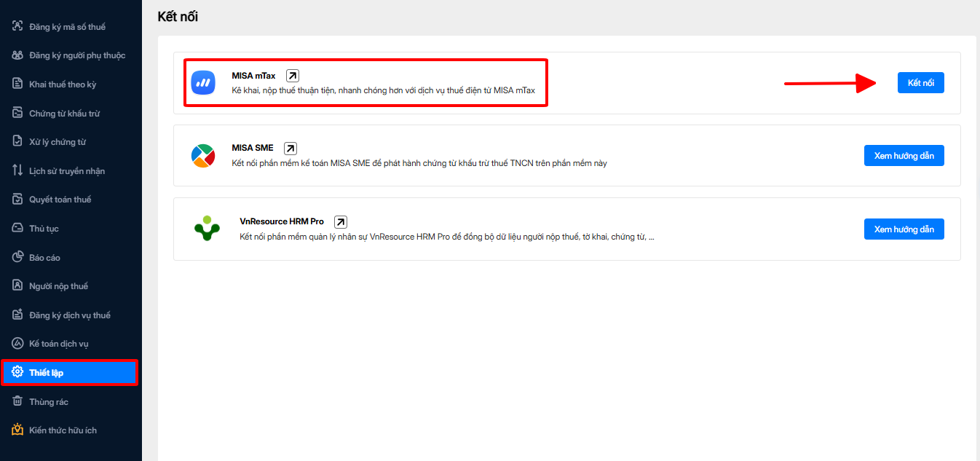Click Kết nối button for MISA mTax
This screenshot has height=461, width=980.
(920, 82)
